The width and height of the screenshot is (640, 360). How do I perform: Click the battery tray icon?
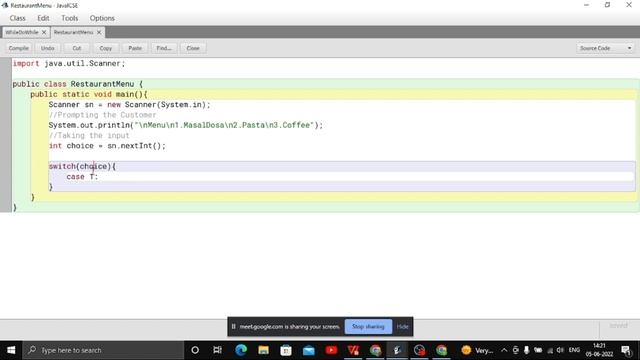click(538, 350)
